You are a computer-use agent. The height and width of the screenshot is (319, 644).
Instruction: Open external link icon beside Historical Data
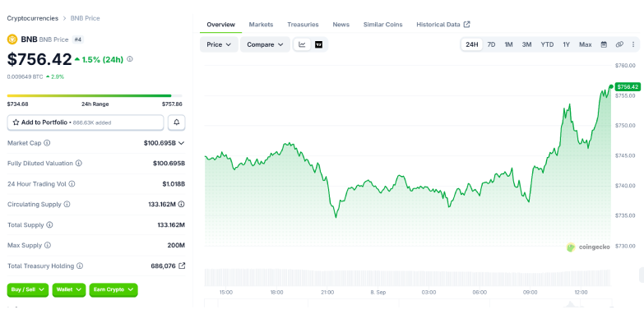[x=466, y=24]
